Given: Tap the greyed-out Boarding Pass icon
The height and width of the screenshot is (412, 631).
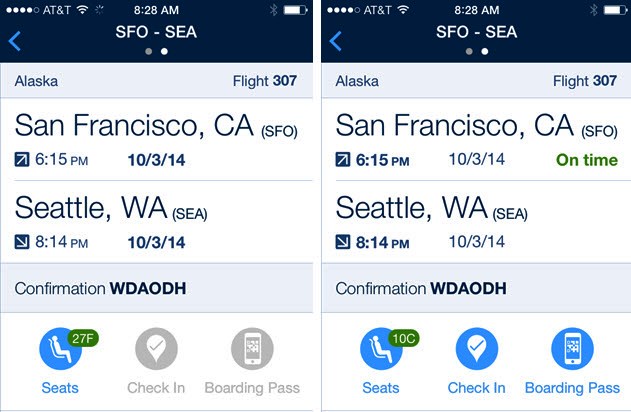Looking at the screenshot, I should (252, 349).
